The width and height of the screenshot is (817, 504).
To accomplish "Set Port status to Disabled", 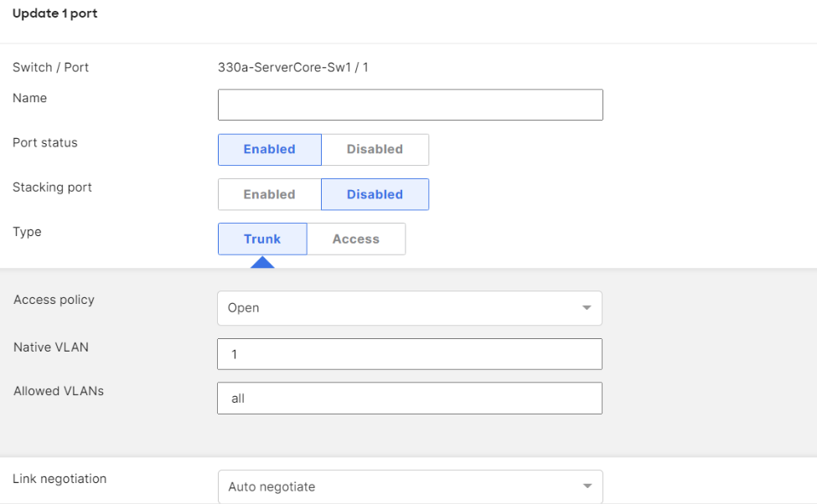I will tap(375, 150).
